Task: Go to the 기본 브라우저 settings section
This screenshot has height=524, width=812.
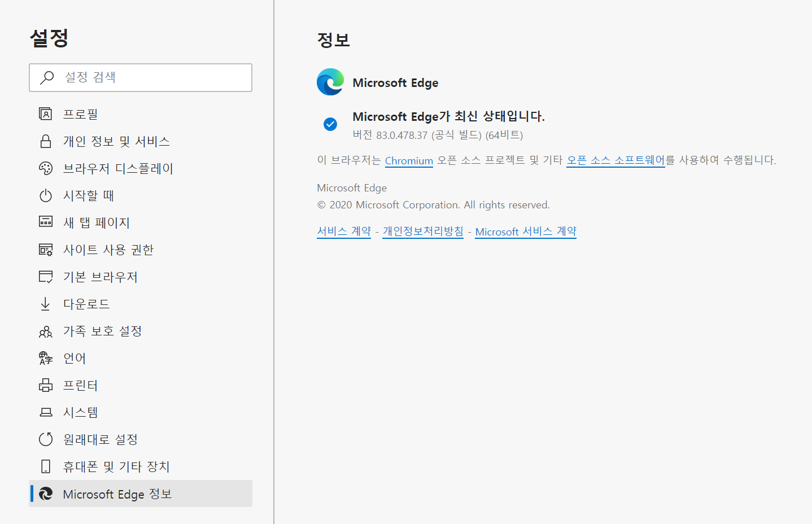Action: [100, 277]
